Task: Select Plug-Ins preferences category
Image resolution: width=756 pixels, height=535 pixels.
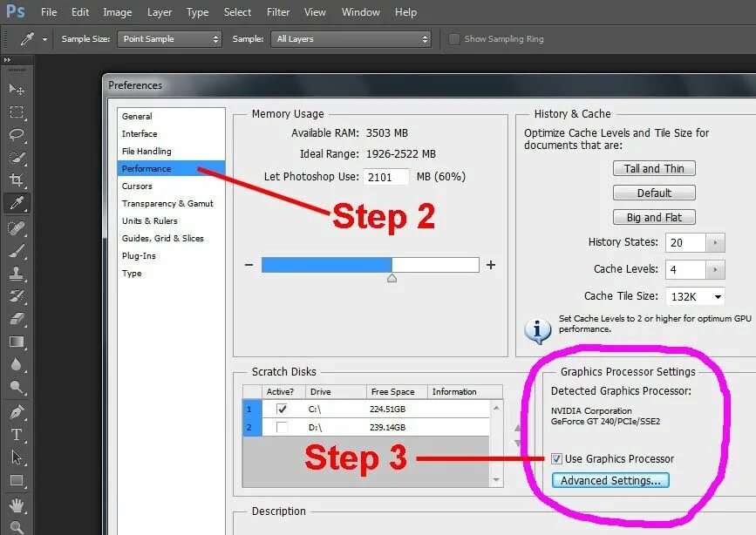Action: (171, 255)
